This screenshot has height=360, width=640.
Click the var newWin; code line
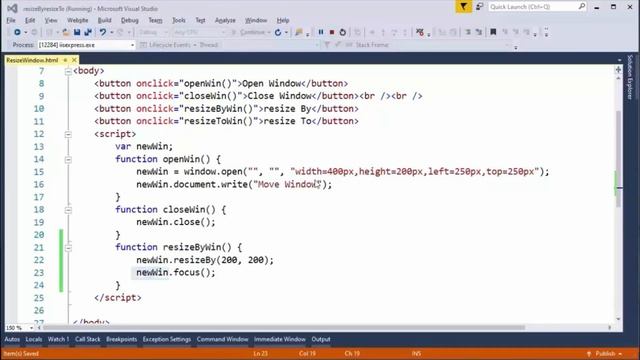[144, 146]
